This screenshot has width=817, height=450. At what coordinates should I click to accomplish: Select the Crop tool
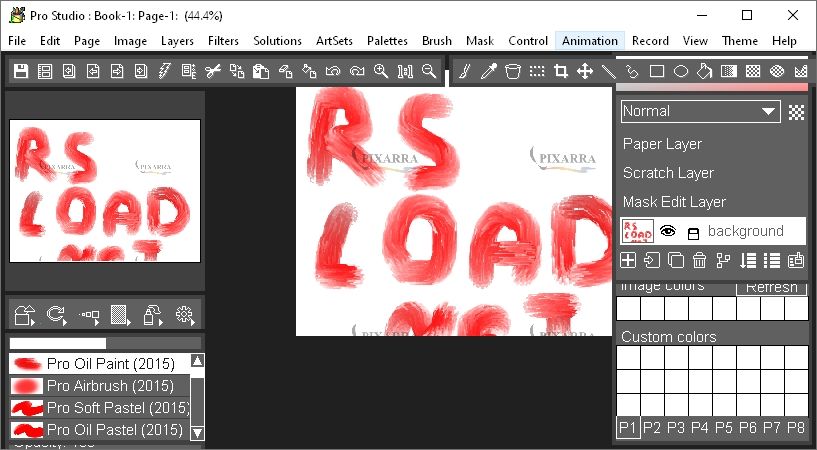(561, 71)
